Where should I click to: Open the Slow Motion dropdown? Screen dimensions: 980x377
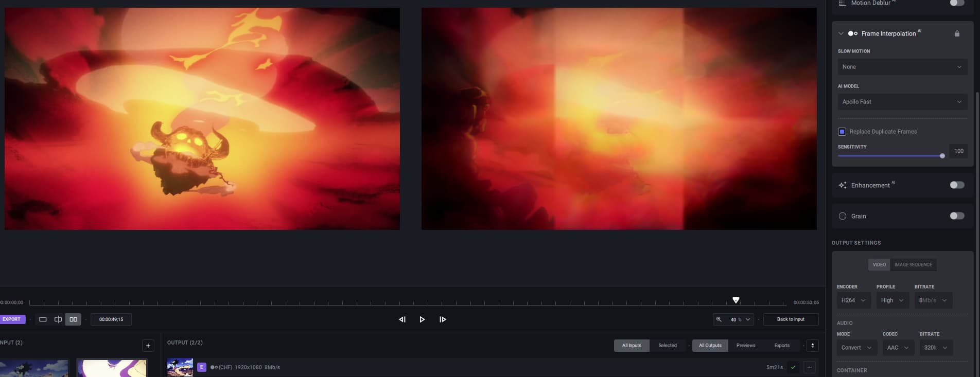(x=902, y=67)
